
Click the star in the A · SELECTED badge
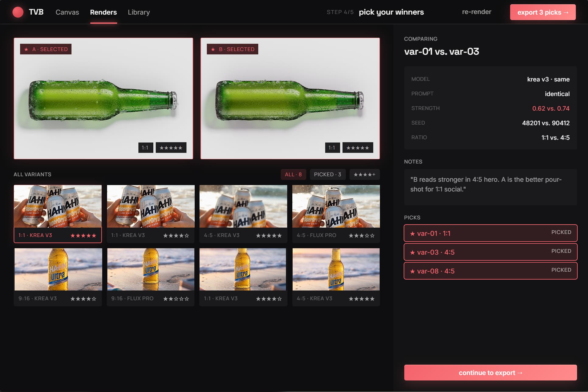pos(26,49)
